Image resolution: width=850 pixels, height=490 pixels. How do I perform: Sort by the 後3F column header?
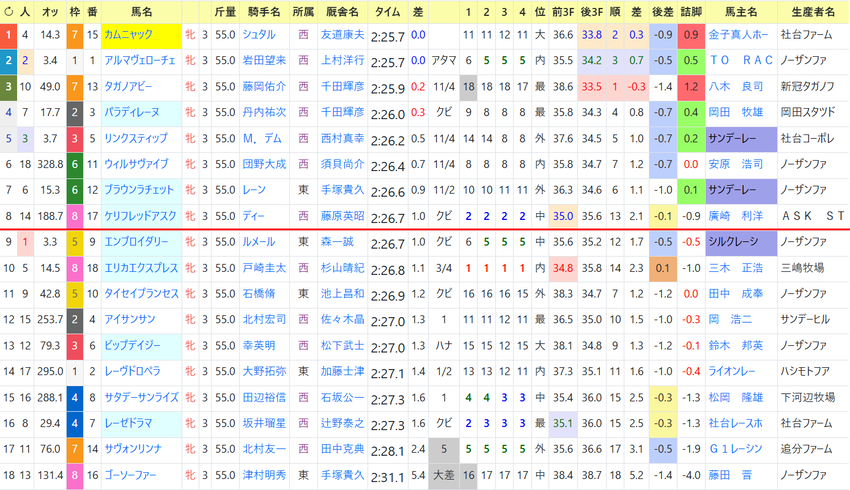[x=591, y=11]
